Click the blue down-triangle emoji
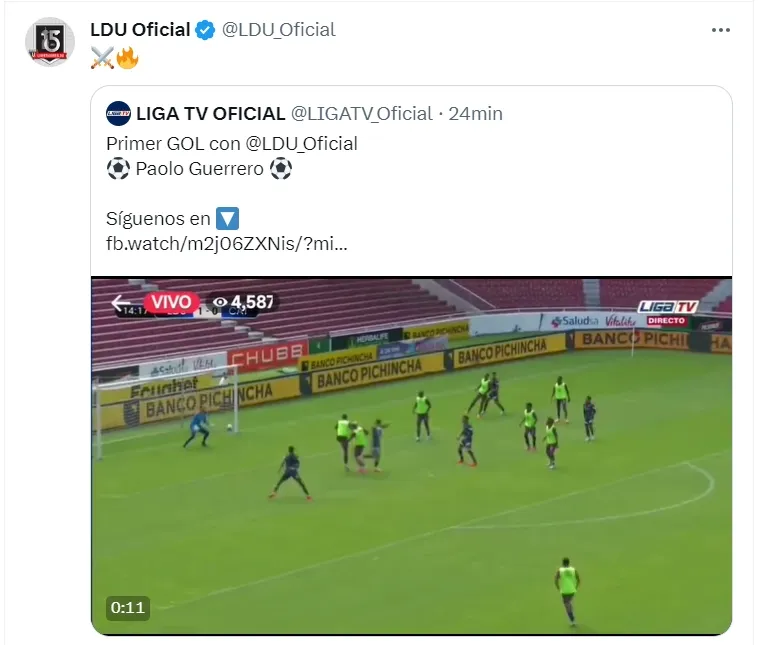The image size is (773, 645). pos(227,218)
